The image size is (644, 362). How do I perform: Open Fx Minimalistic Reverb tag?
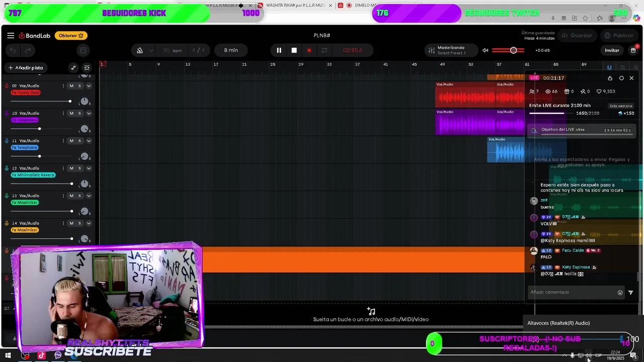pyautogui.click(x=33, y=175)
